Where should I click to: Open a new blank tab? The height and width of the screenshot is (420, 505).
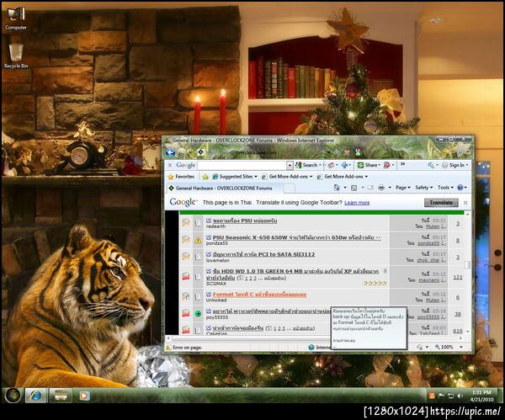point(290,189)
